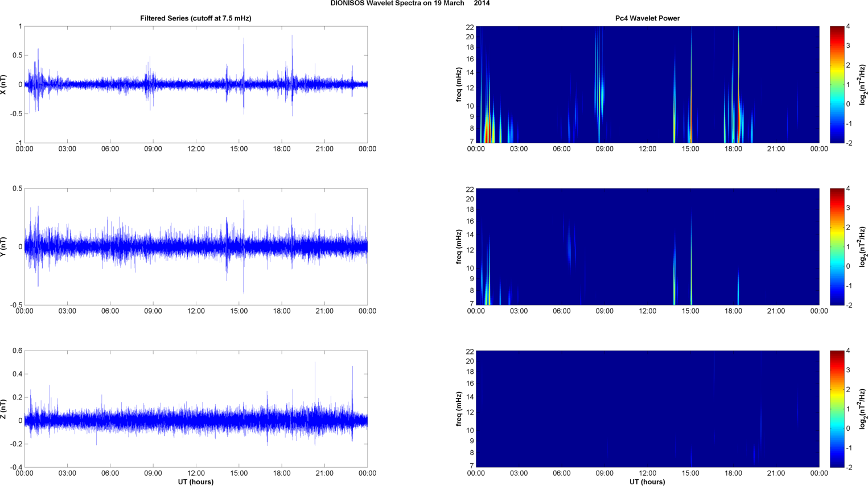This screenshot has height=486, width=868.
Task: Click the Y component filtered series plot
Action: coord(196,246)
